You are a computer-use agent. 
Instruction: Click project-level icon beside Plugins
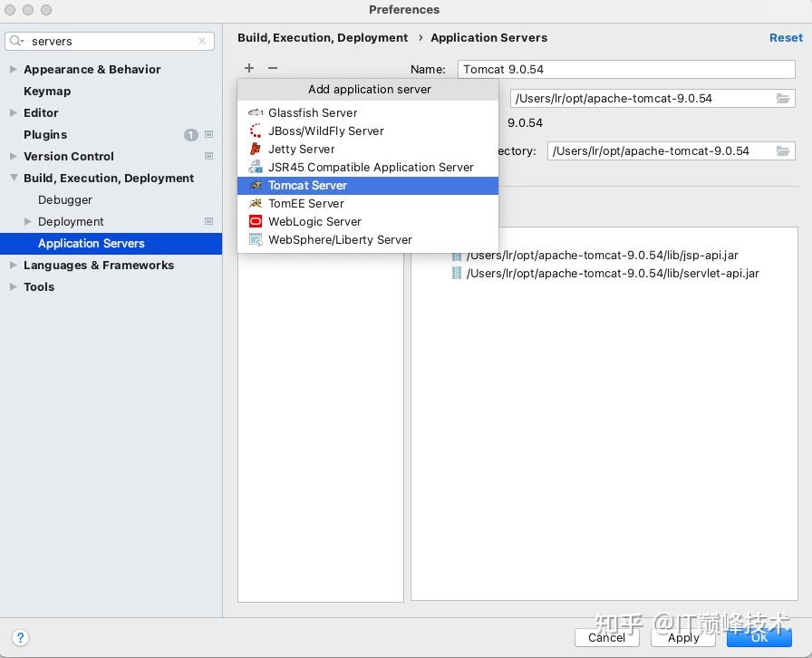pos(209,134)
